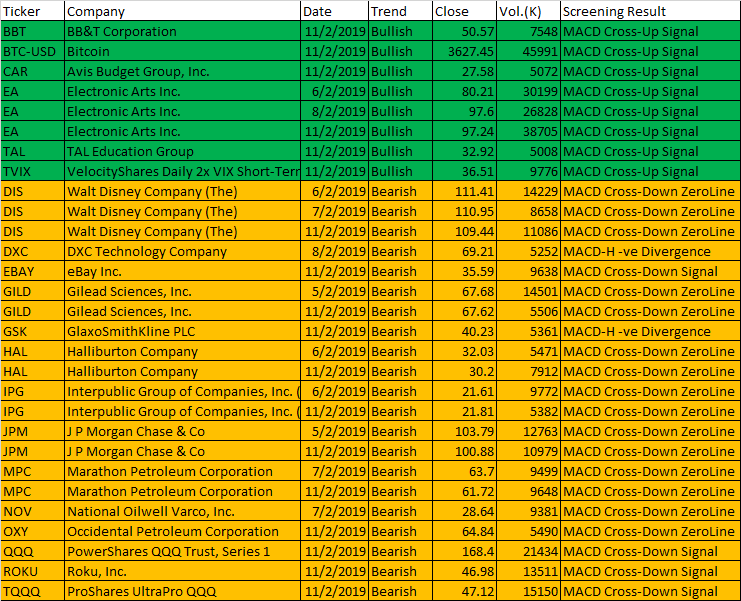Click the BB&T Corporation company cell
The height and width of the screenshot is (601, 741).
coord(182,31)
